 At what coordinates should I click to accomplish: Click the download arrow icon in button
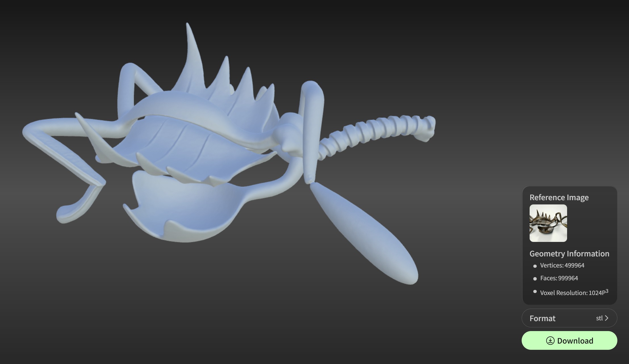[x=550, y=341]
